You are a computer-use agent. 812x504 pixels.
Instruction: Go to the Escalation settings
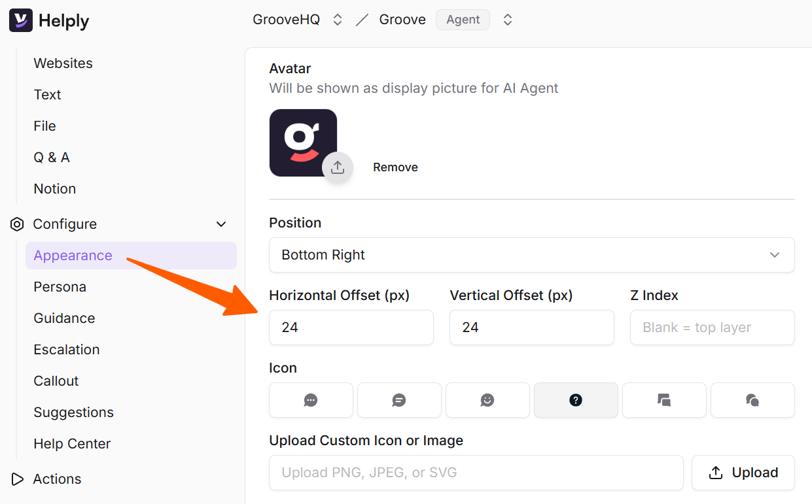click(66, 350)
